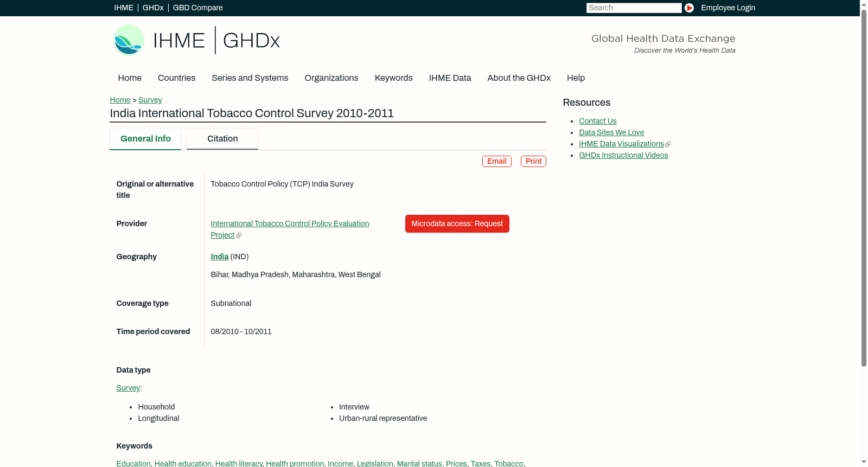Open GHDx link in top bar

153,8
